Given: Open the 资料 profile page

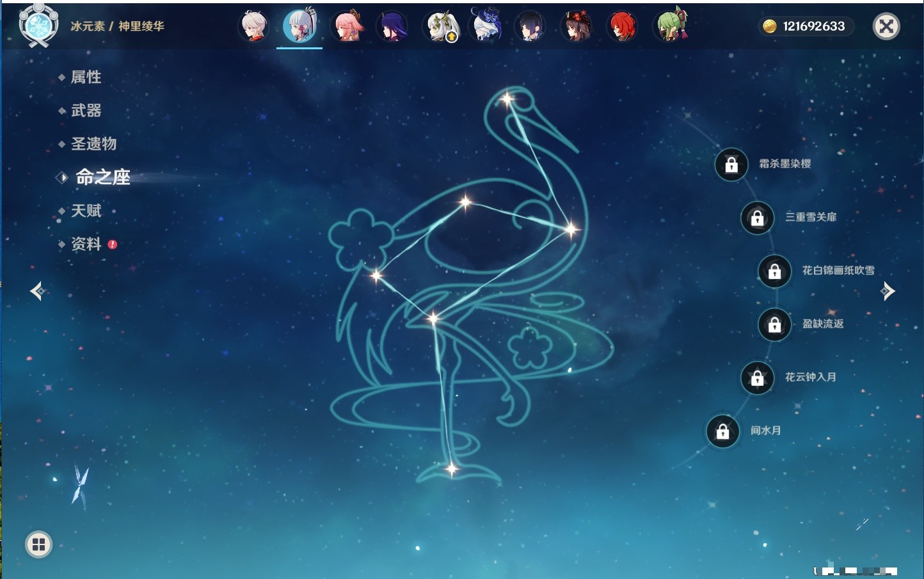Looking at the screenshot, I should pyautogui.click(x=86, y=244).
